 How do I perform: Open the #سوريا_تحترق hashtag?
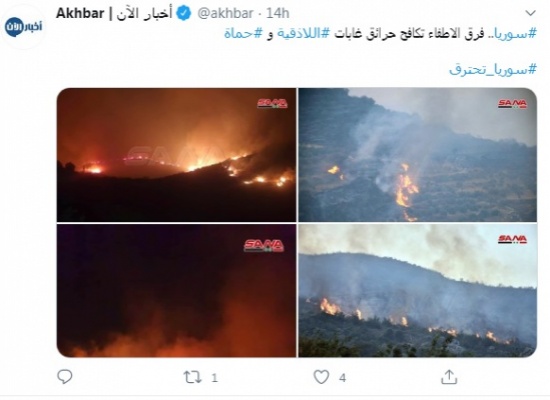493,69
